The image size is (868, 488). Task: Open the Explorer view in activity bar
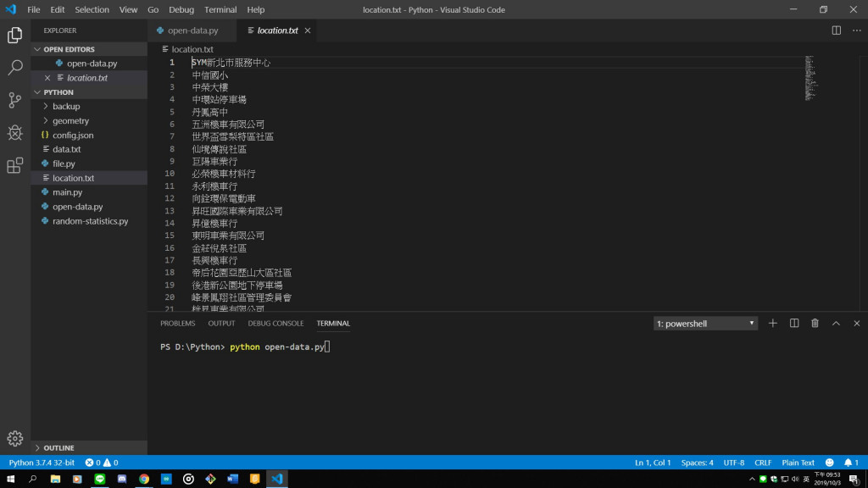[x=15, y=35]
